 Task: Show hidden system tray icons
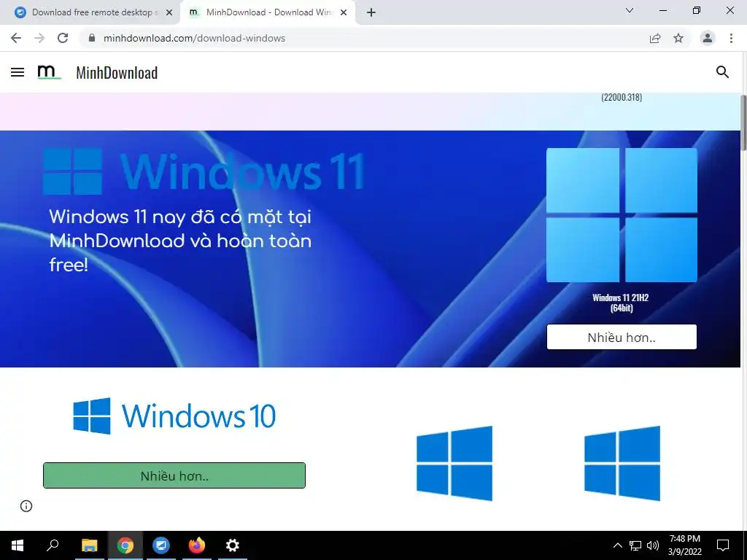[617, 545]
